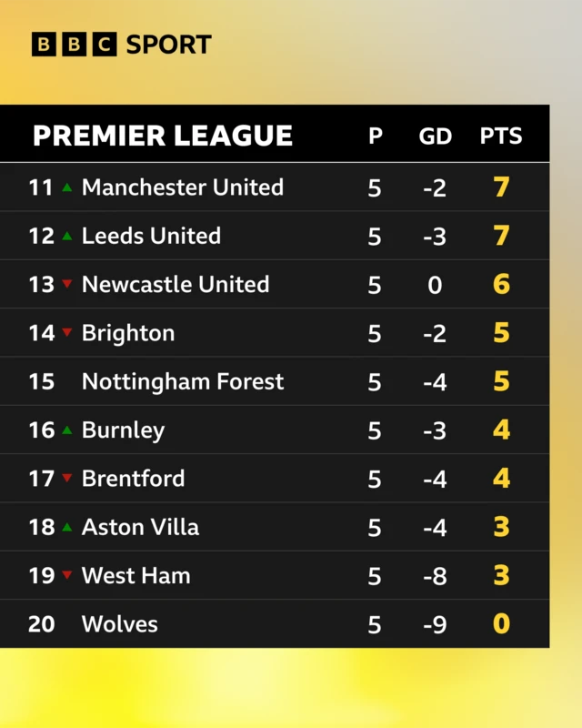The height and width of the screenshot is (728, 582).
Task: Click the red down arrow beside West Ham
Action: pyautogui.click(x=66, y=576)
